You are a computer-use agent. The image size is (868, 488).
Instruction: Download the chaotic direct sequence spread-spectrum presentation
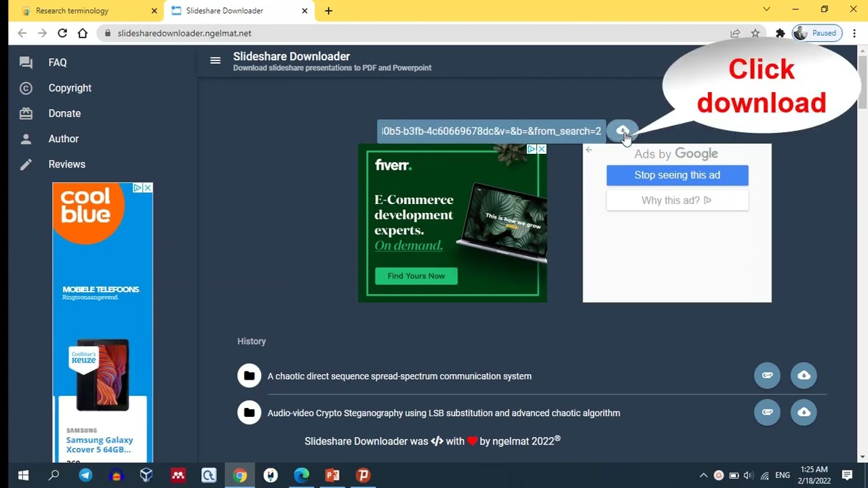click(x=804, y=375)
